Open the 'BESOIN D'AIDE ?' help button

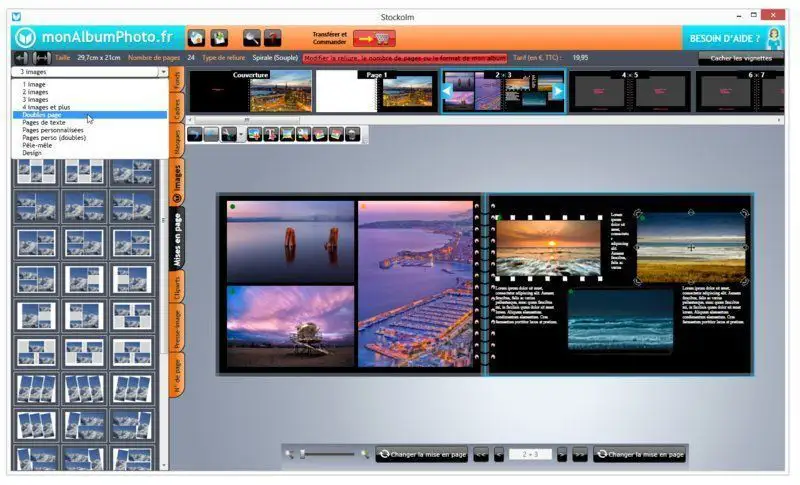(733, 38)
